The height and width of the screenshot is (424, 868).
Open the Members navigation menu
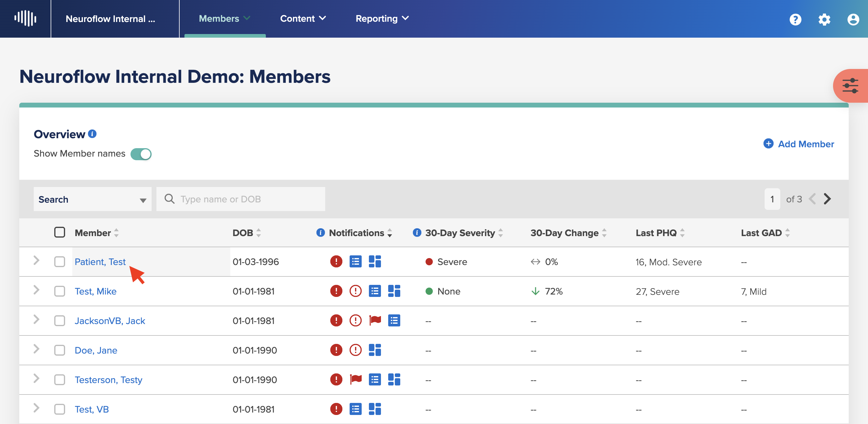tap(225, 19)
